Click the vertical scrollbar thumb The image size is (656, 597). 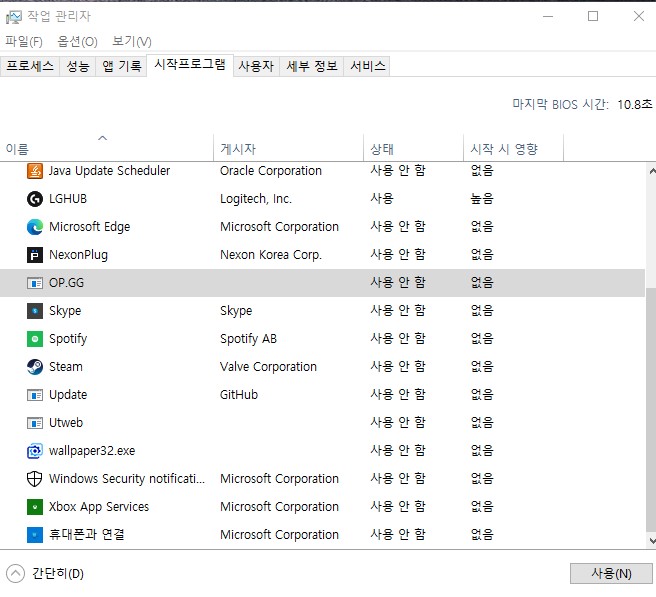click(651, 410)
